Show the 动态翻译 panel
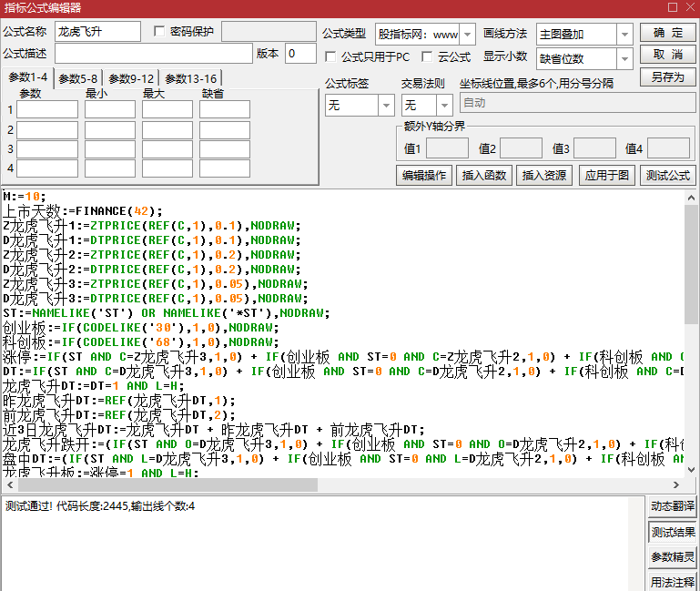The width and height of the screenshot is (700, 591). (673, 506)
